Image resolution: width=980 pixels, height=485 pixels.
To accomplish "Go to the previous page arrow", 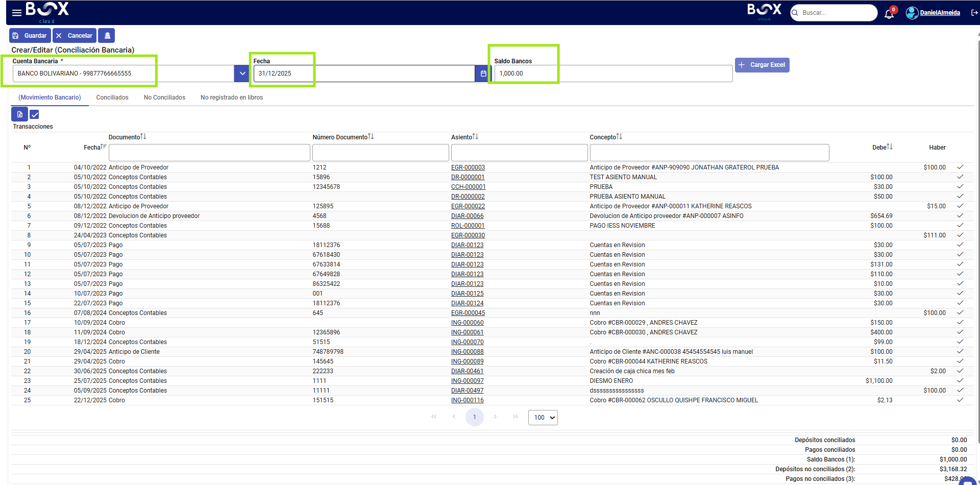I will [x=454, y=417].
